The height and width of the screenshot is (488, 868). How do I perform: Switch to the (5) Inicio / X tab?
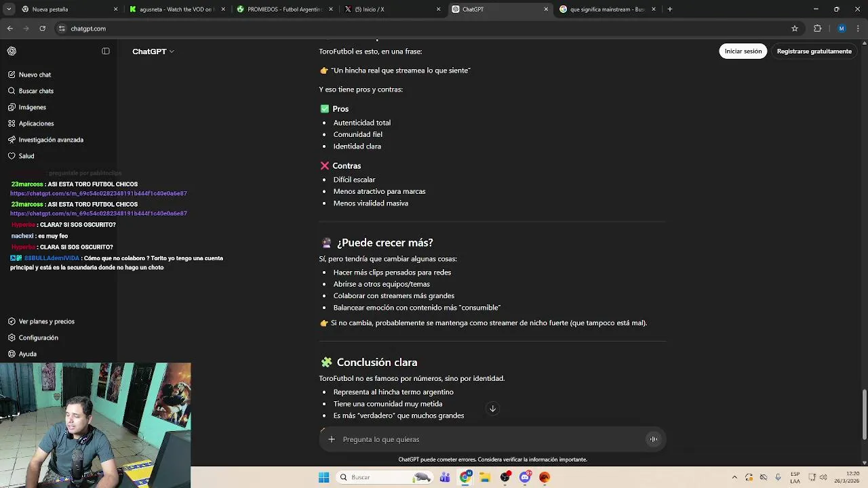(x=391, y=9)
